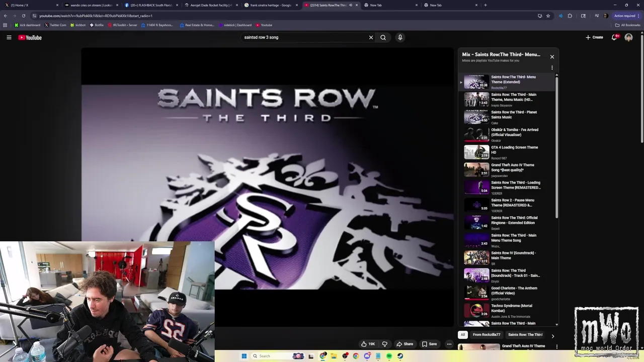Switch to frank sinatra heritage Google tab

(271, 5)
